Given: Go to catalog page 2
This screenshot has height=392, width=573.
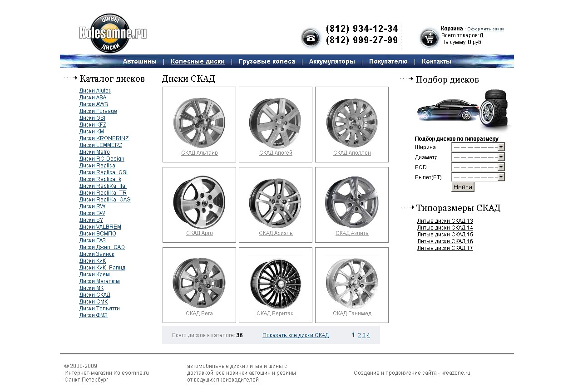Looking at the screenshot, I should [359, 335].
